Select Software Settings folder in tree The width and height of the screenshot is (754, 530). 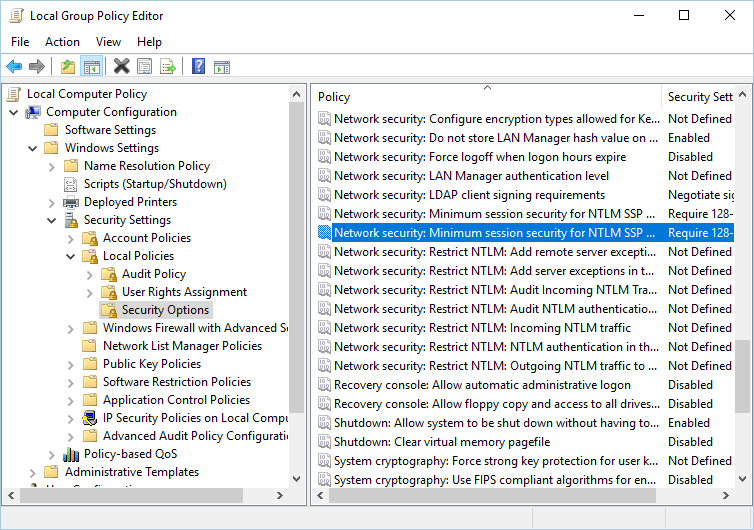tap(111, 130)
